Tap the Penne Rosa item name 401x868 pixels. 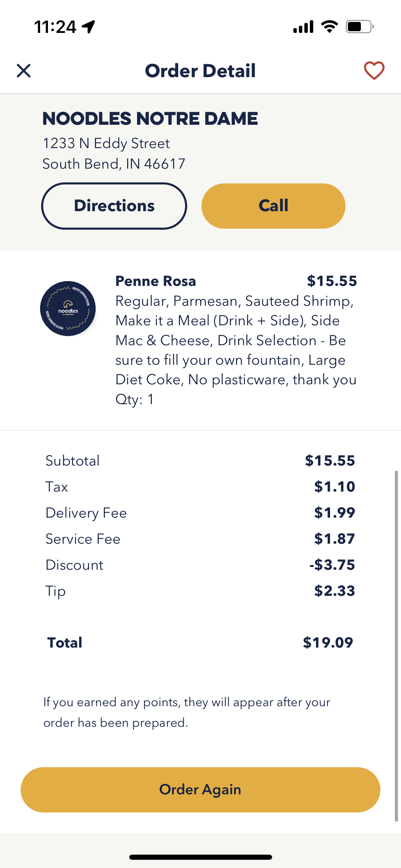coord(156,281)
